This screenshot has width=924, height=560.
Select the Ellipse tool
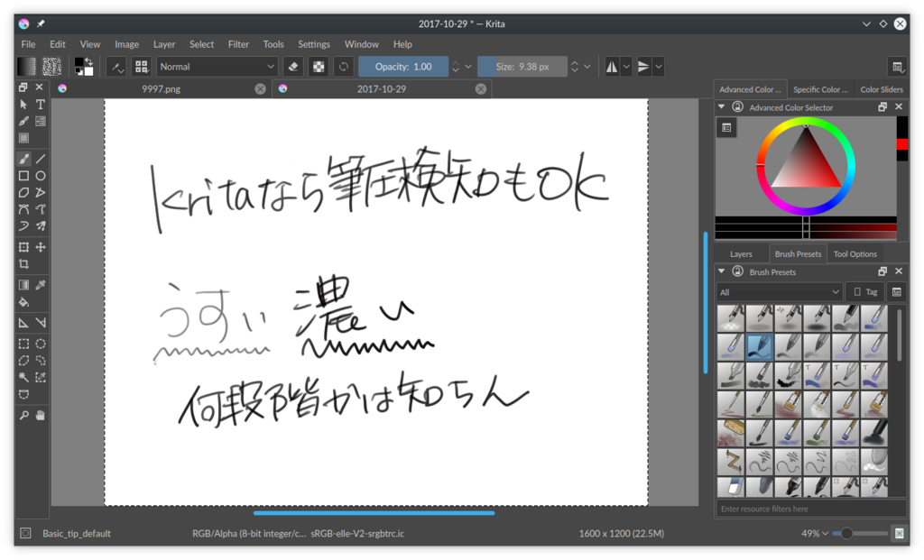[x=40, y=176]
